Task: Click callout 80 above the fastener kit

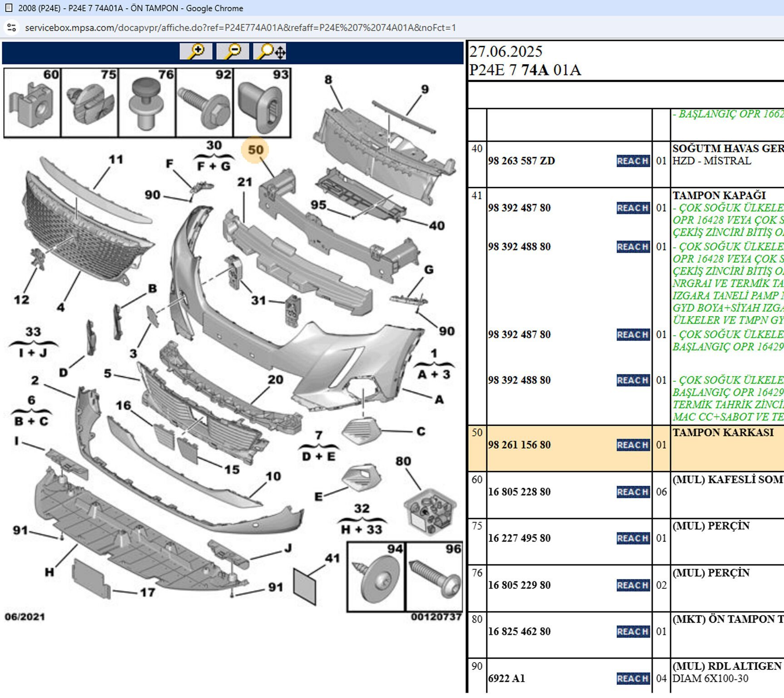Action: pos(403,462)
